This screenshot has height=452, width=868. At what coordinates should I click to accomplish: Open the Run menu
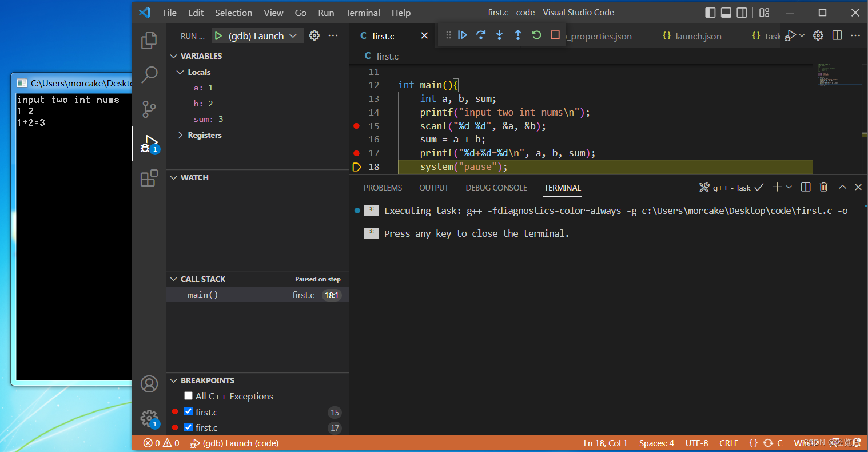pos(326,13)
